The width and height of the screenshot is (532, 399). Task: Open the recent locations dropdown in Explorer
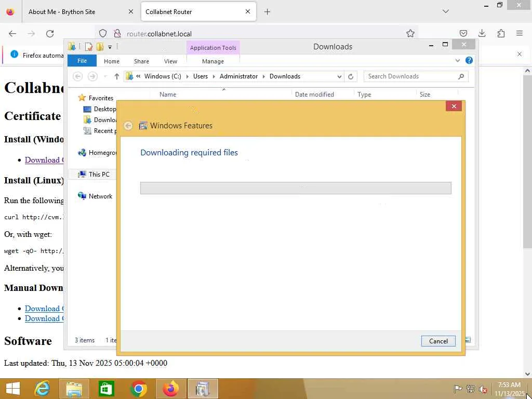click(x=105, y=77)
